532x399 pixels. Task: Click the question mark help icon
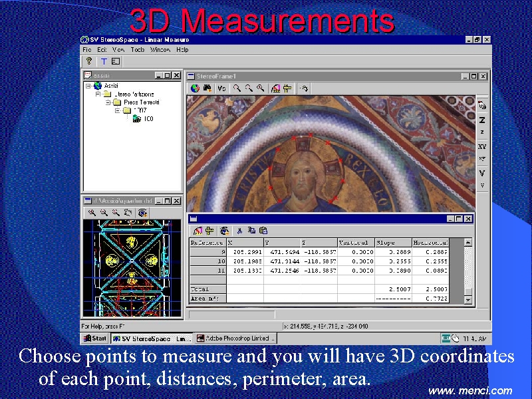[89, 61]
